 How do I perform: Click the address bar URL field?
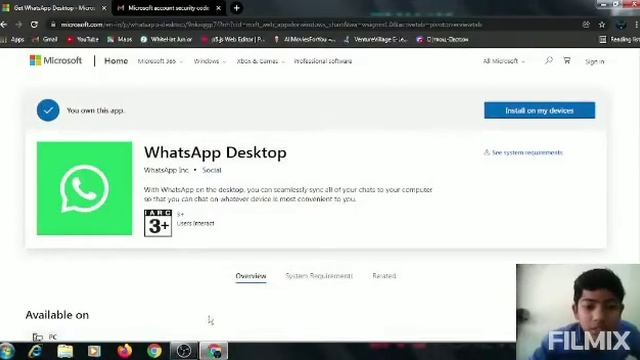pos(271,24)
